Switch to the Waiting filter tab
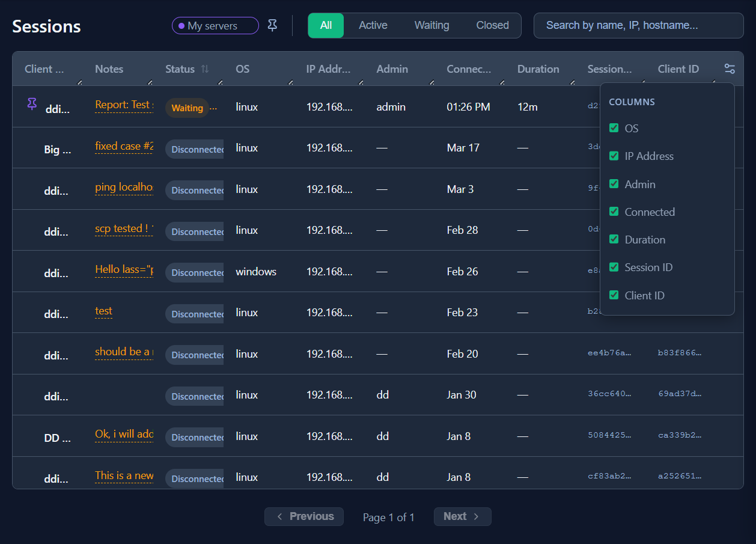The height and width of the screenshot is (544, 756). point(431,25)
